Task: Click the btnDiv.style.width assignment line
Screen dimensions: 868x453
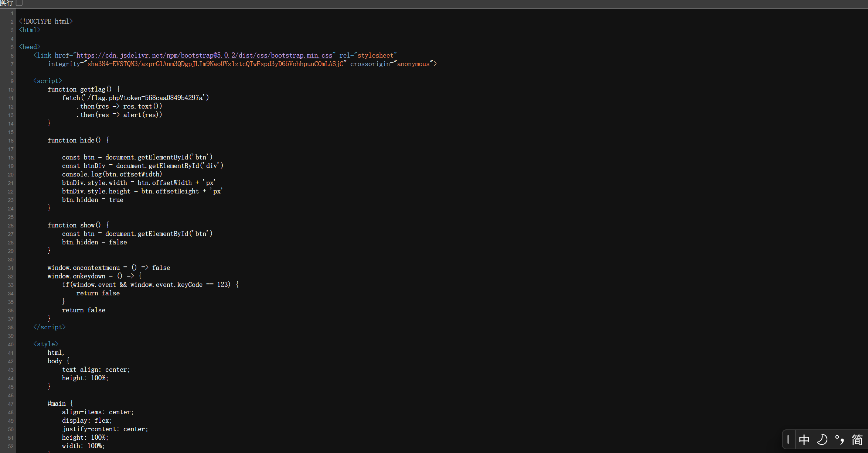Action: coord(139,183)
